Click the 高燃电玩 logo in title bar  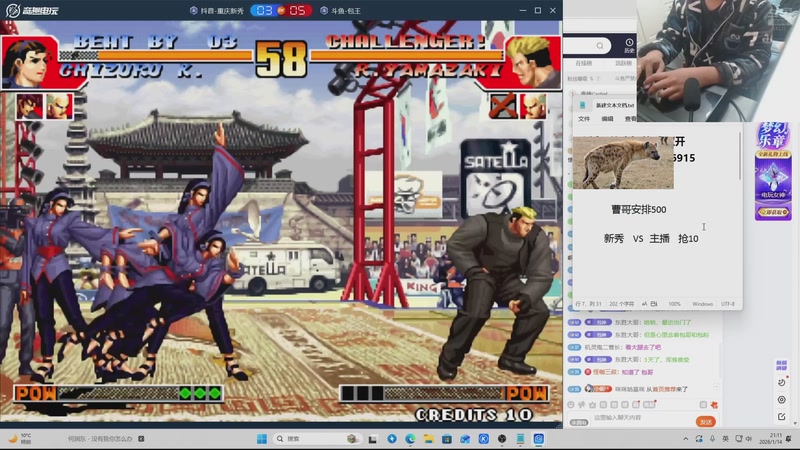32,10
